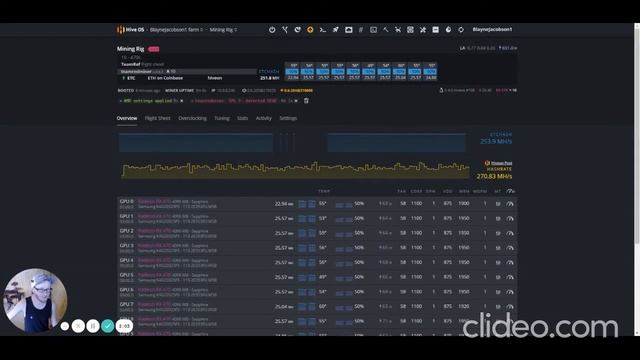Open the tuning gauge icon for GPU 1
The height and width of the screenshot is (360, 640).
[510, 218]
